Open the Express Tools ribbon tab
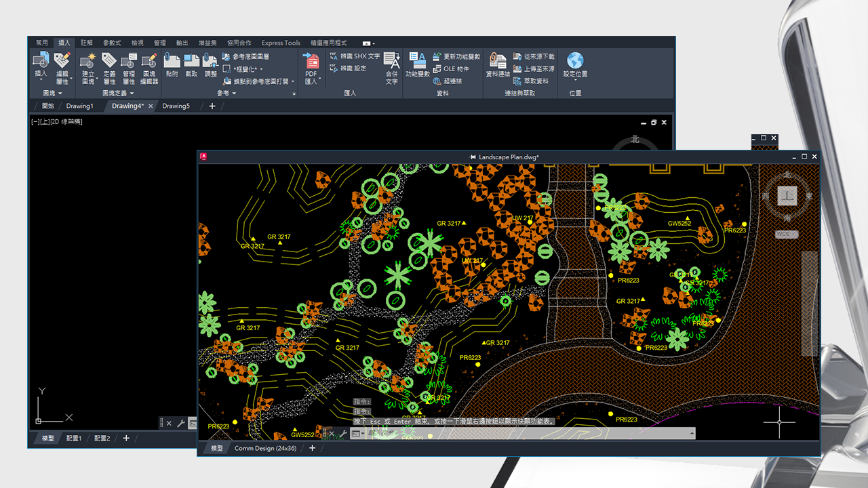Viewport: 868px width, 488px height. 280,43
